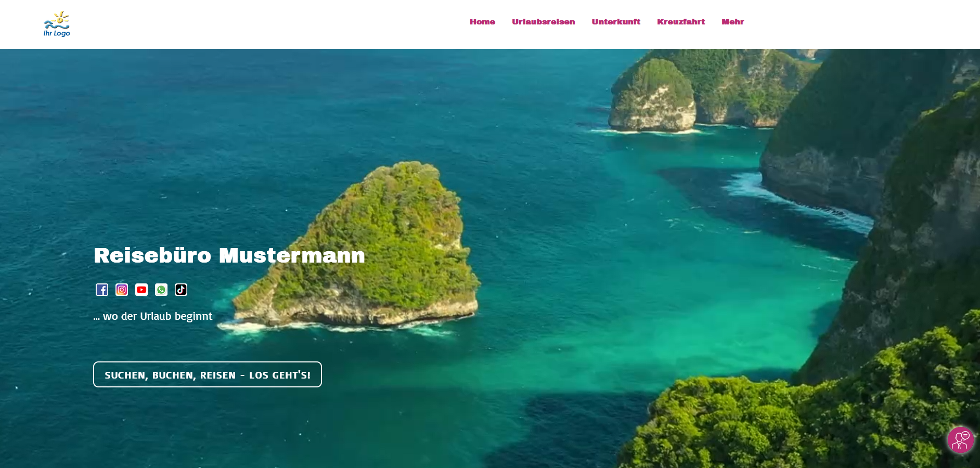980x468 pixels.
Task: Open the Instagram social icon
Action: pyautogui.click(x=122, y=290)
